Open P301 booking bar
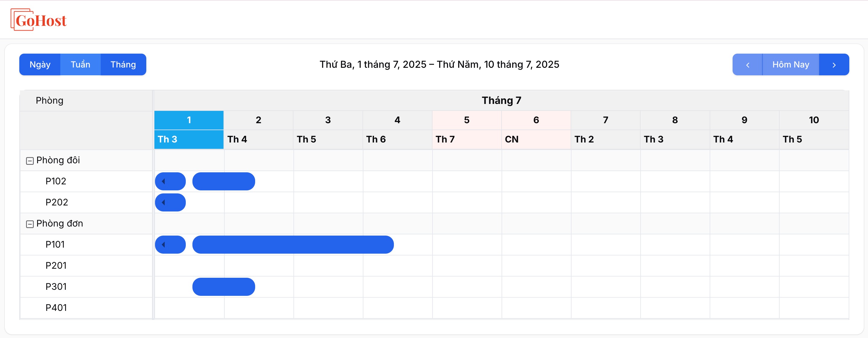Screen dimensions: 868x338 coord(224,287)
